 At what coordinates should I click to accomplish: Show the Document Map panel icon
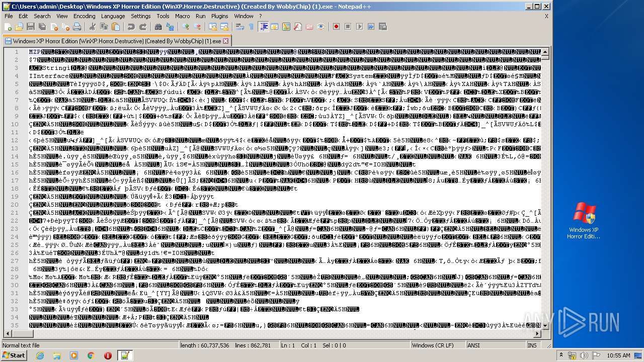(x=286, y=27)
